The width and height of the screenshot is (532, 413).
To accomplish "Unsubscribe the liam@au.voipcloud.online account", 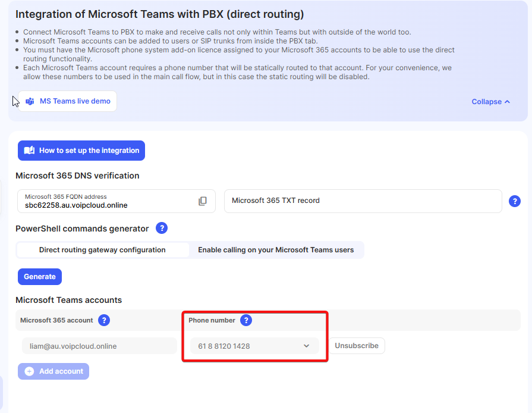I will (x=357, y=346).
